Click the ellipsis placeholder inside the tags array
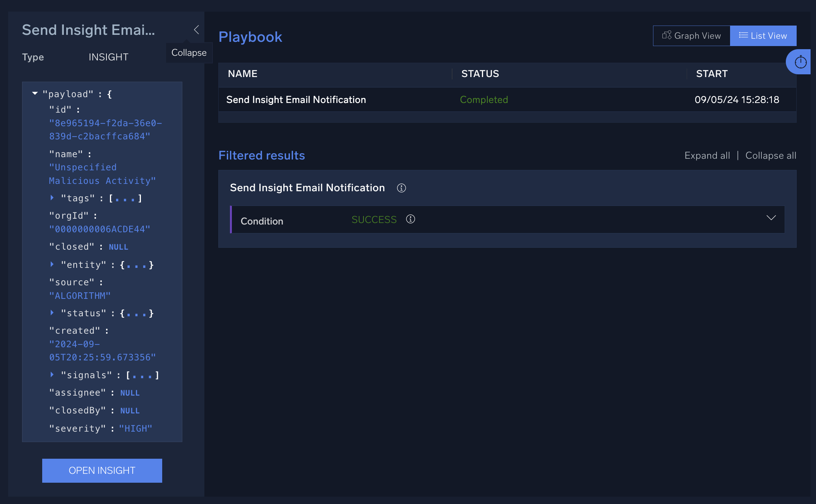 [x=125, y=198]
